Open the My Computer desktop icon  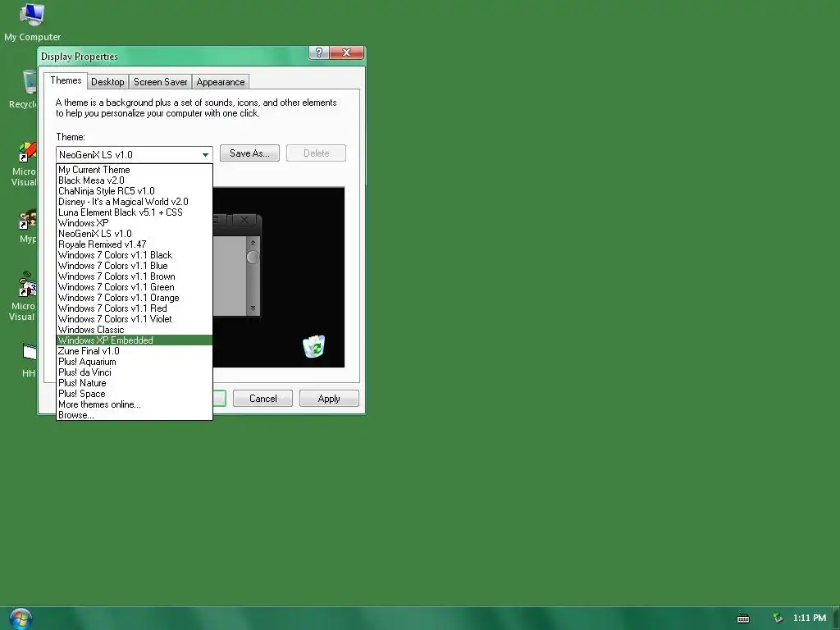click(x=32, y=21)
